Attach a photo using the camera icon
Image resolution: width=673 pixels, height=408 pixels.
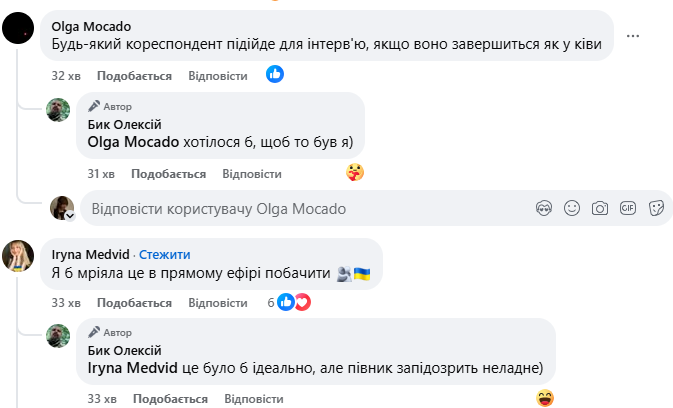[600, 209]
